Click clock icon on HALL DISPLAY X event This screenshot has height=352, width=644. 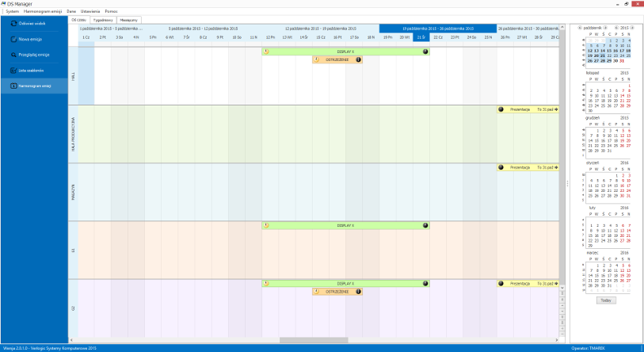pos(266,52)
